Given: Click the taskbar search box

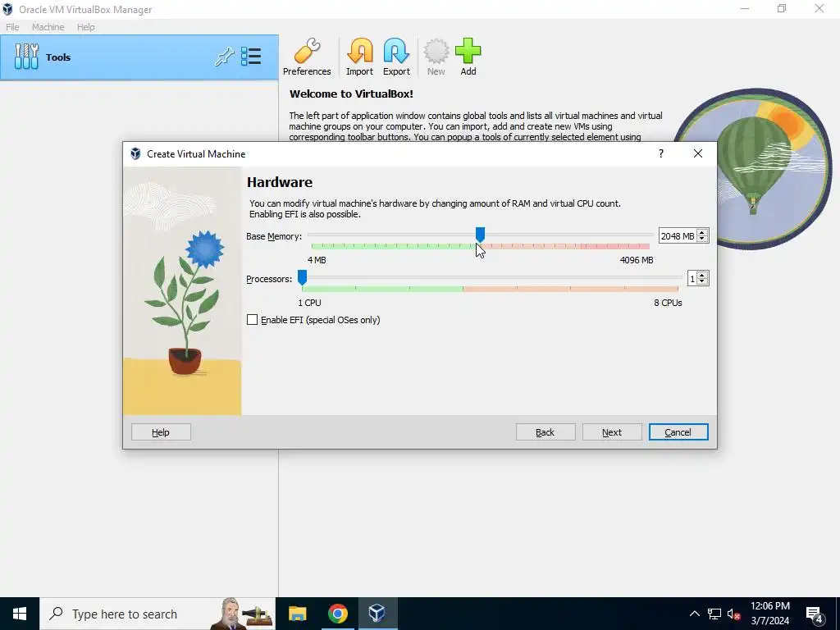Looking at the screenshot, I should [x=157, y=614].
